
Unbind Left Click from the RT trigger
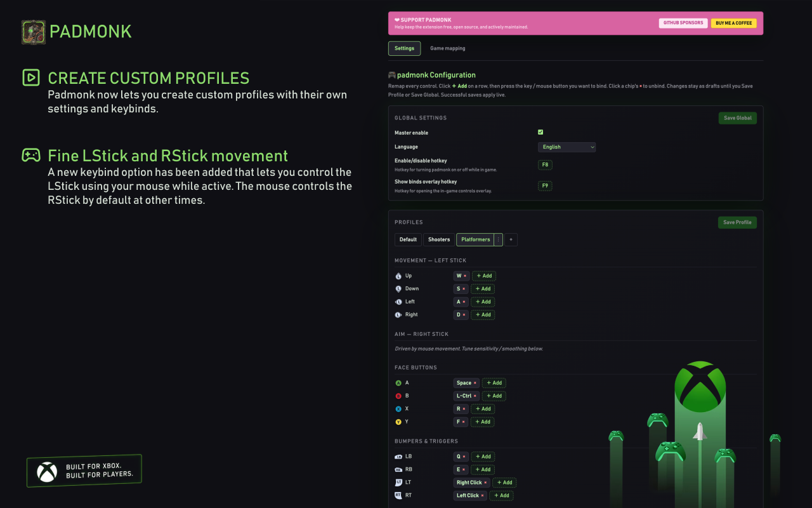coord(482,496)
